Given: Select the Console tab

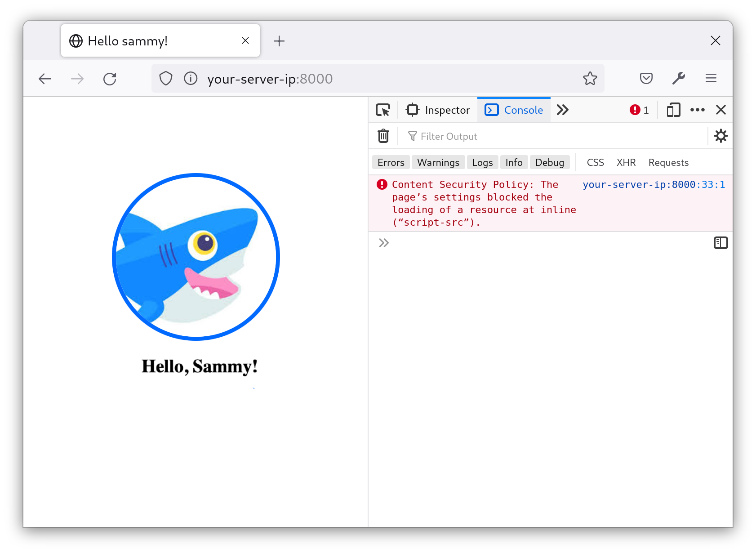Looking at the screenshot, I should 514,110.
